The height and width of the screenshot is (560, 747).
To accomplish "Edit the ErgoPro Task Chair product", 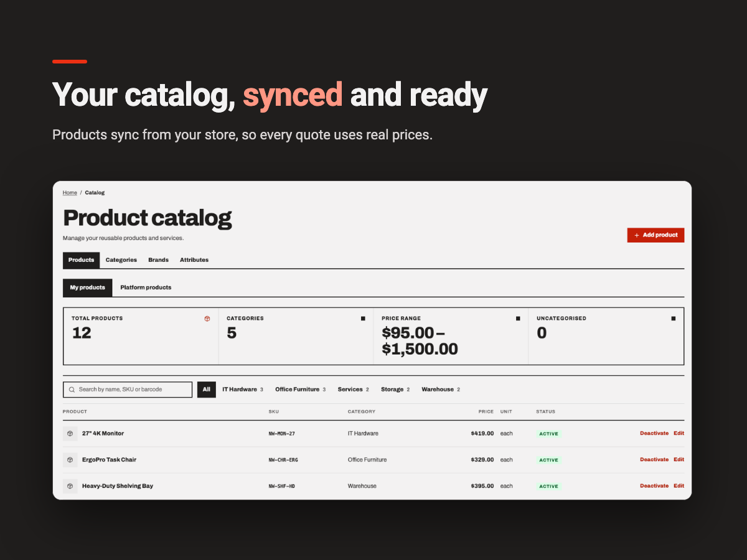I will (x=679, y=460).
